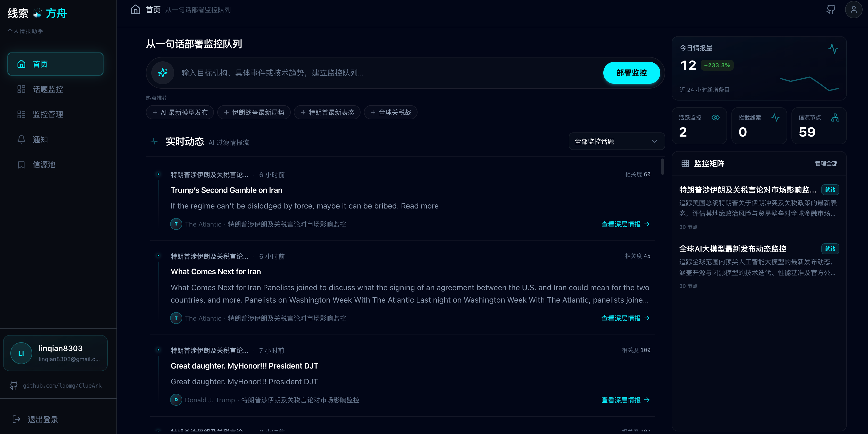Open 查看深层情报 for Trump's Second Gamble
This screenshot has width=868, height=434.
(625, 224)
